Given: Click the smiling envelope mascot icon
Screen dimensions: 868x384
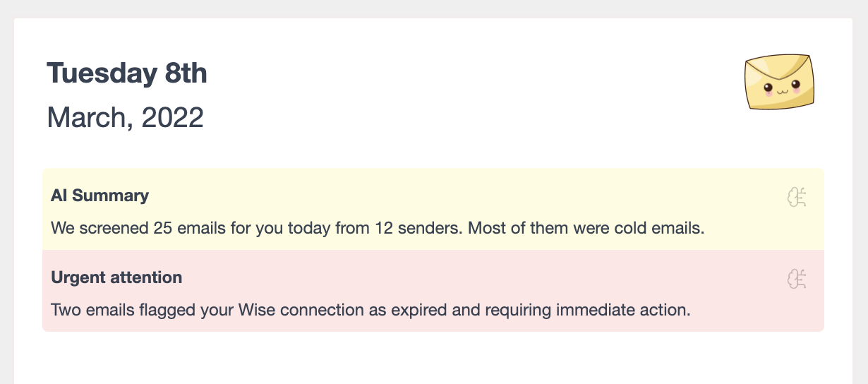Looking at the screenshot, I should (779, 82).
